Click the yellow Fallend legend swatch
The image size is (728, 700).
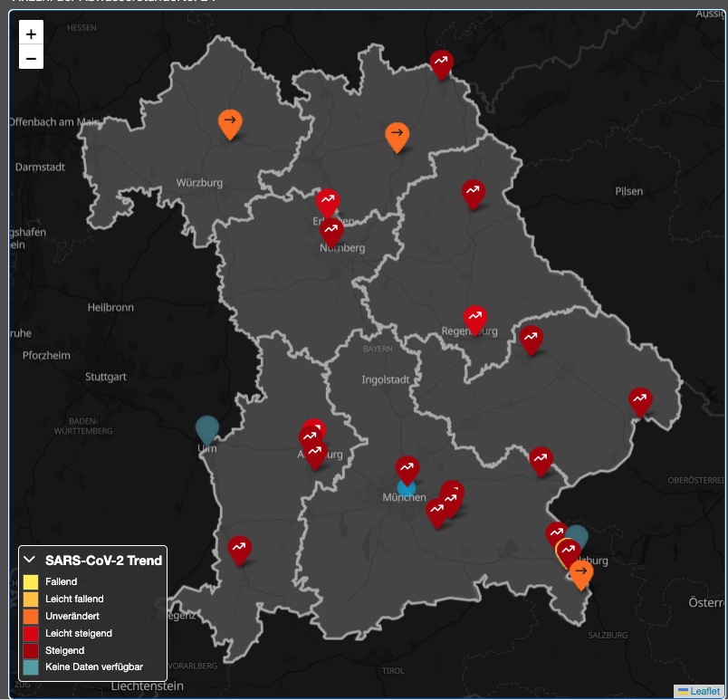click(x=31, y=581)
